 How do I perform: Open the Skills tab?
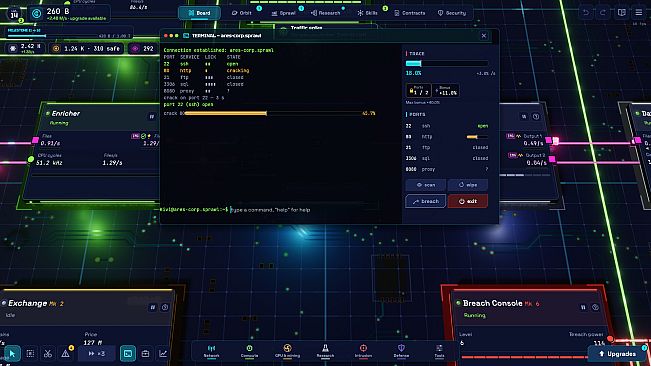[368, 13]
